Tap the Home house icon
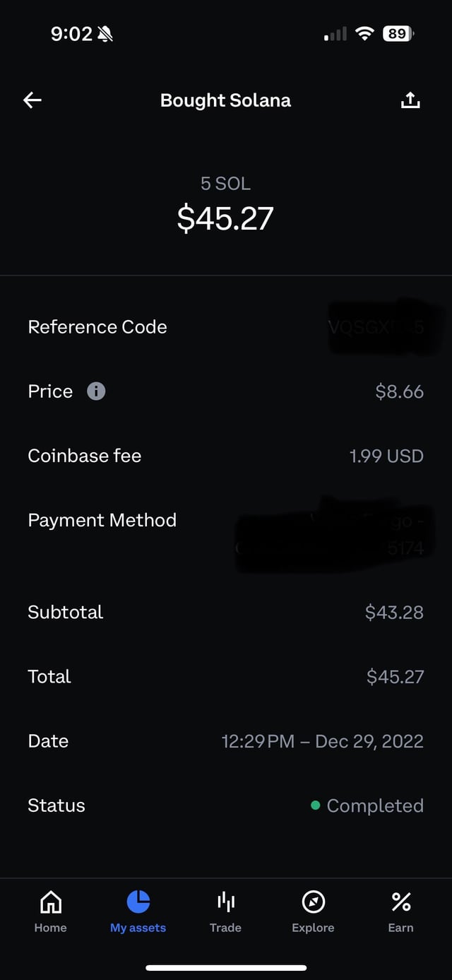Image resolution: width=452 pixels, height=980 pixels. coord(50,902)
